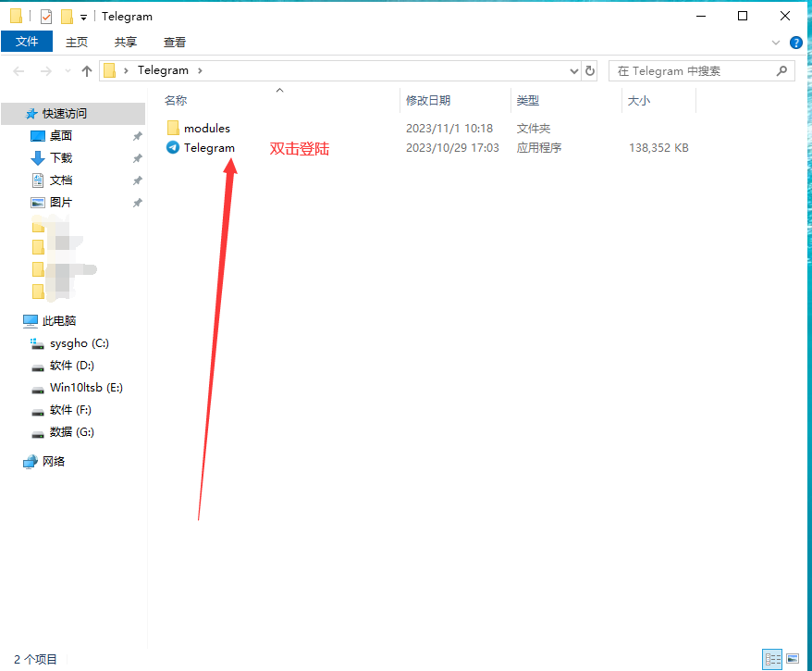812x671 pixels.
Task: Refresh the Telegram folder view
Action: pos(590,70)
